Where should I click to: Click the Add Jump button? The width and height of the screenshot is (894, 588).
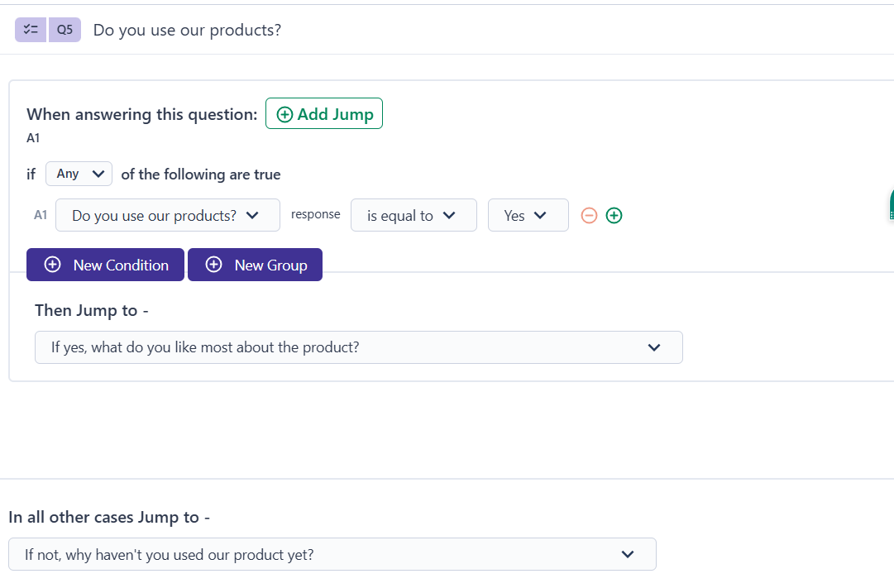324,114
